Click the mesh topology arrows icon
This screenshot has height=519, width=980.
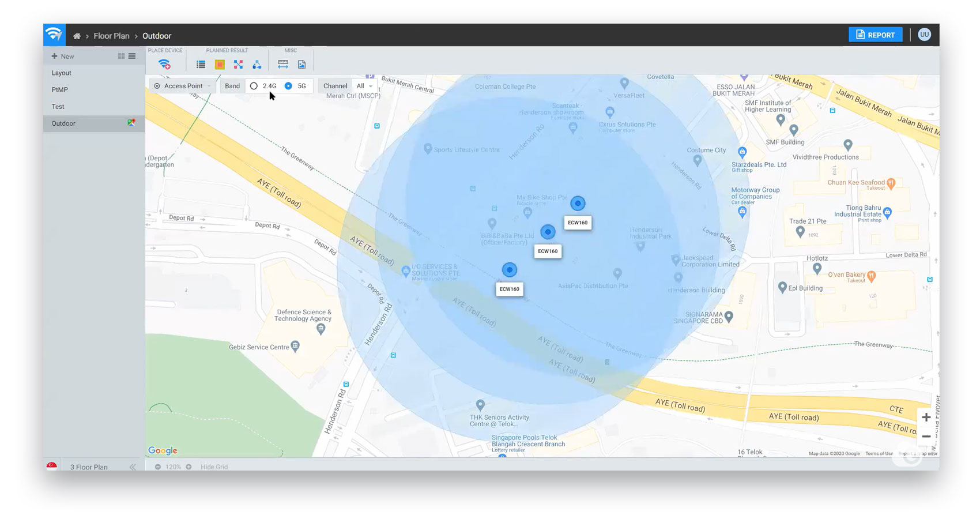pyautogui.click(x=238, y=65)
